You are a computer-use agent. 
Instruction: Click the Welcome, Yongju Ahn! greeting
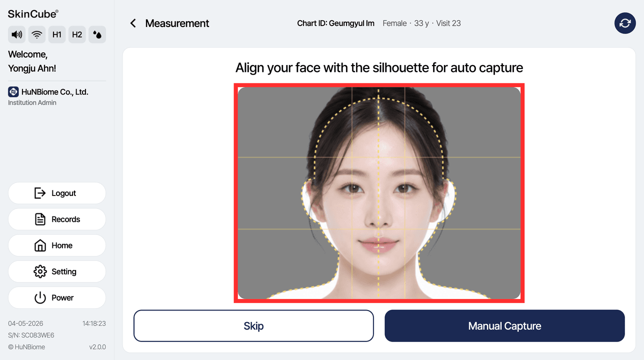(x=32, y=61)
